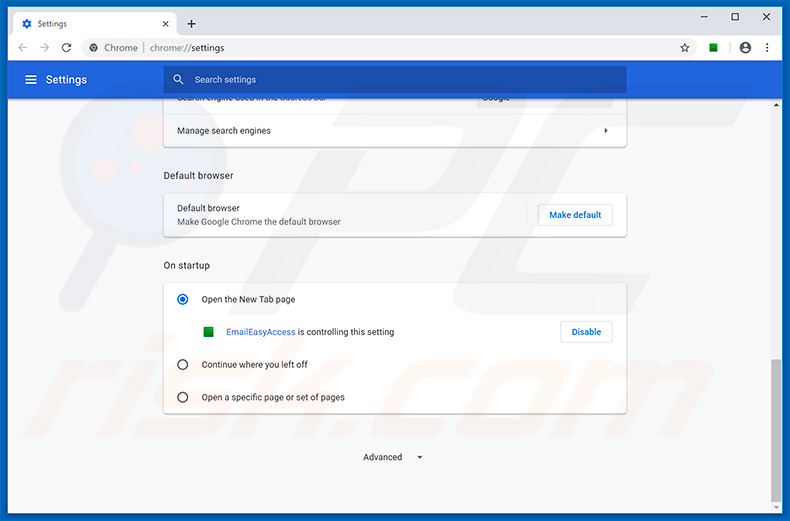
Task: Click the Make default button
Action: click(x=575, y=215)
